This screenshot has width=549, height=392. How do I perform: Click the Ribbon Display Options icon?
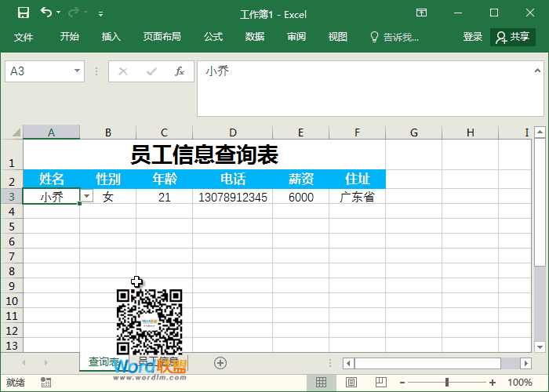(421, 13)
